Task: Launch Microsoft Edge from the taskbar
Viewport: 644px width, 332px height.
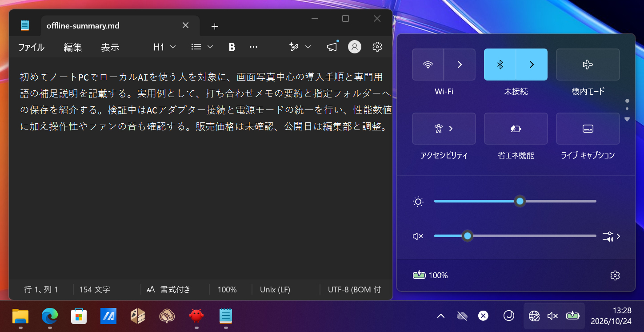Action: click(x=50, y=316)
